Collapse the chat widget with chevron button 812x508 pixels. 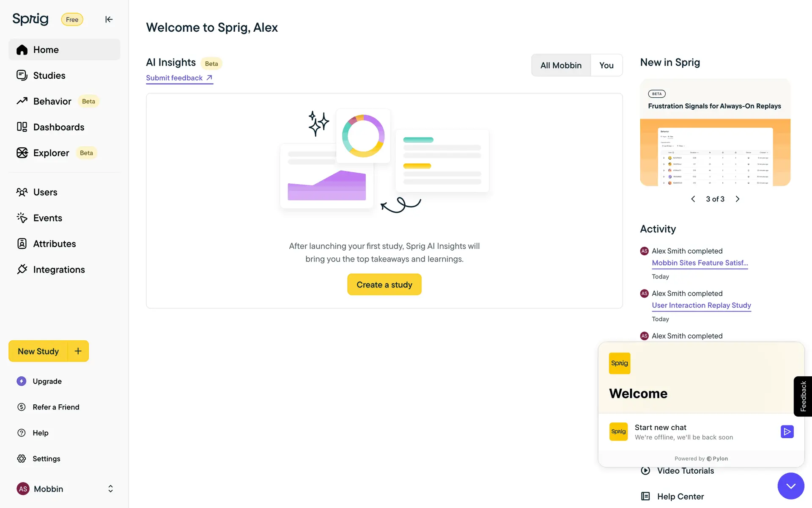[790, 486]
